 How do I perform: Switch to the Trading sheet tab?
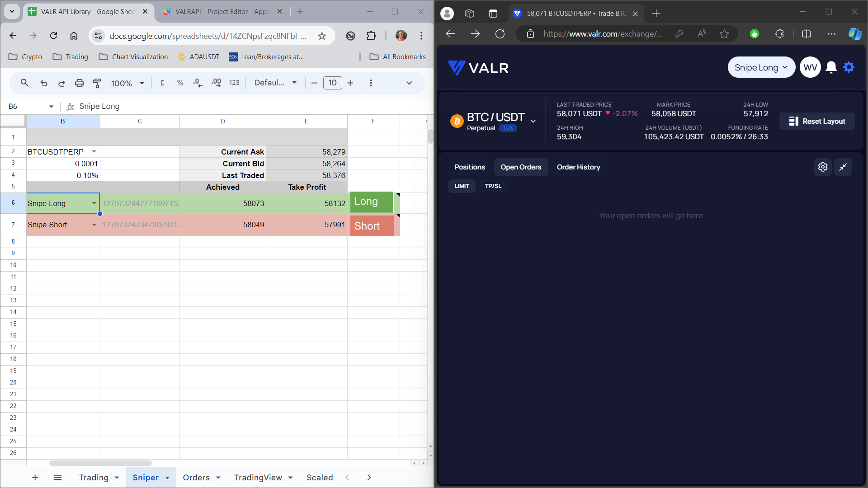pos(94,478)
